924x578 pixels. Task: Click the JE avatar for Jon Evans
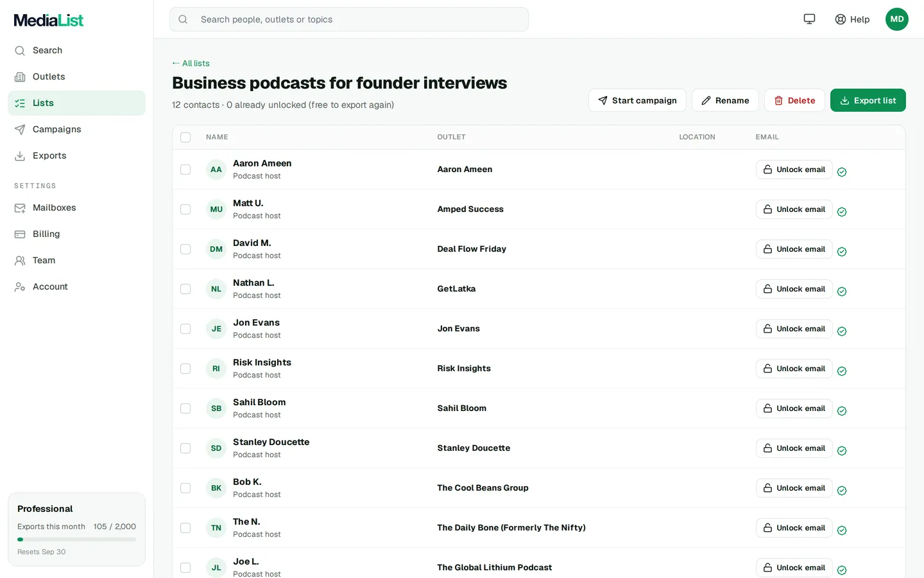click(216, 329)
